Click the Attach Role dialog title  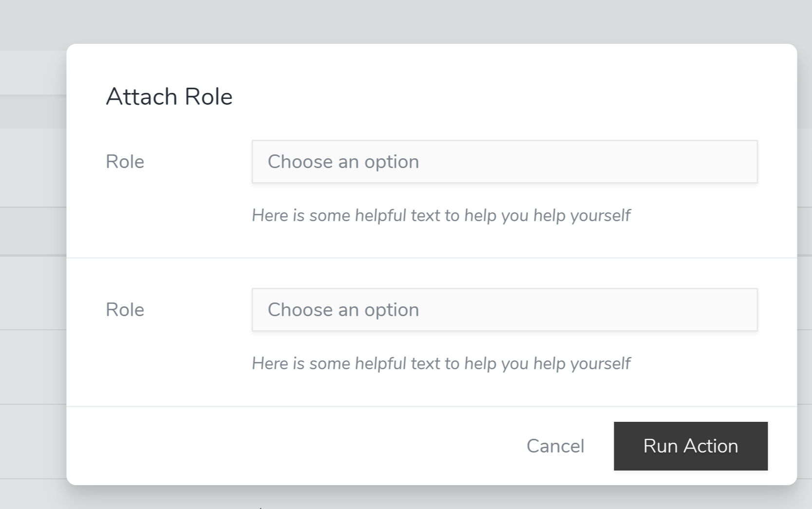pos(169,96)
